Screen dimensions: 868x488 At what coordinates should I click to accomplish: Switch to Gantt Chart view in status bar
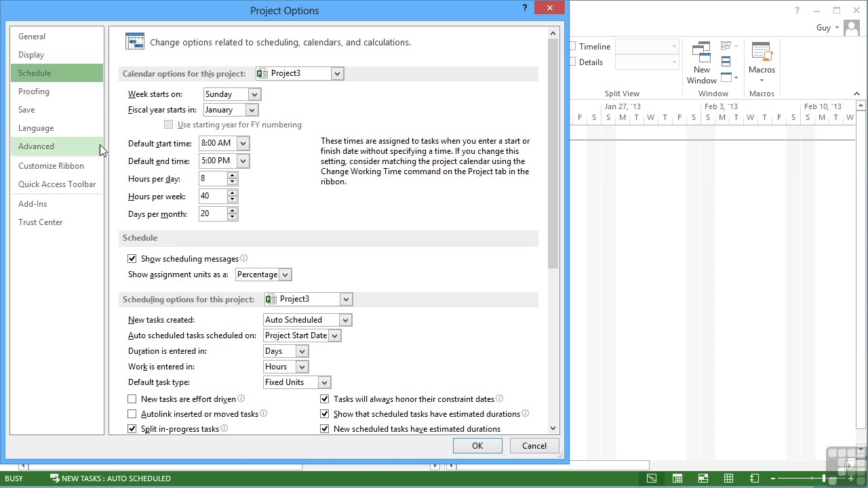point(652,479)
